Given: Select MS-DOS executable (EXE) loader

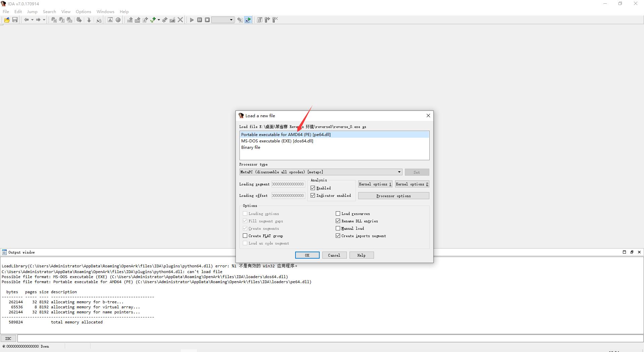Looking at the screenshot, I should (x=334, y=141).
